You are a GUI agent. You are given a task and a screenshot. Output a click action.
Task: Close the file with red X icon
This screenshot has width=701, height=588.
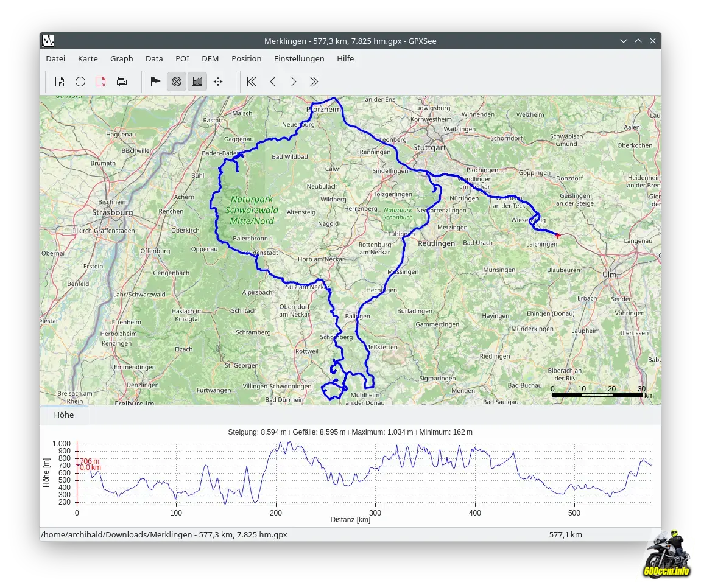pos(101,82)
